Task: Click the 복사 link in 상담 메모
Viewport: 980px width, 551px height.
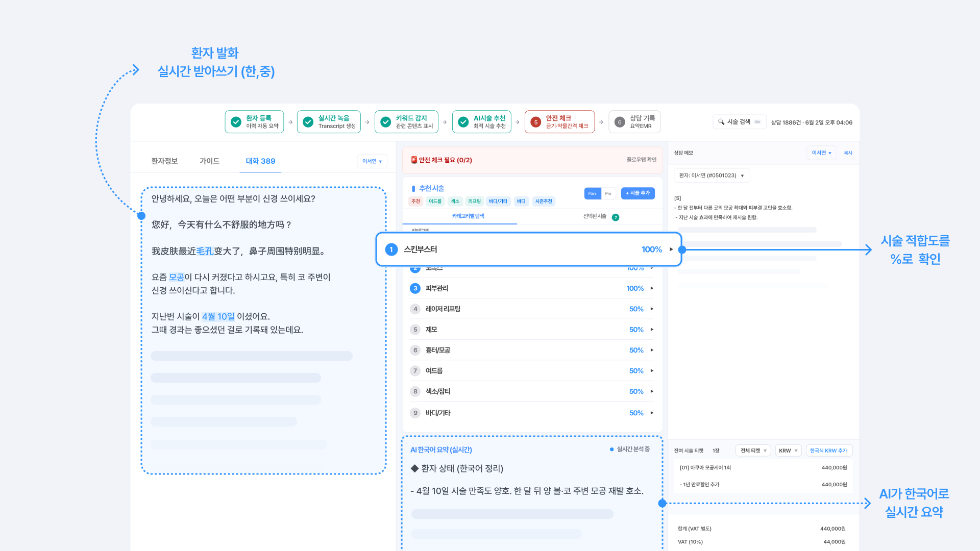Action: 848,153
